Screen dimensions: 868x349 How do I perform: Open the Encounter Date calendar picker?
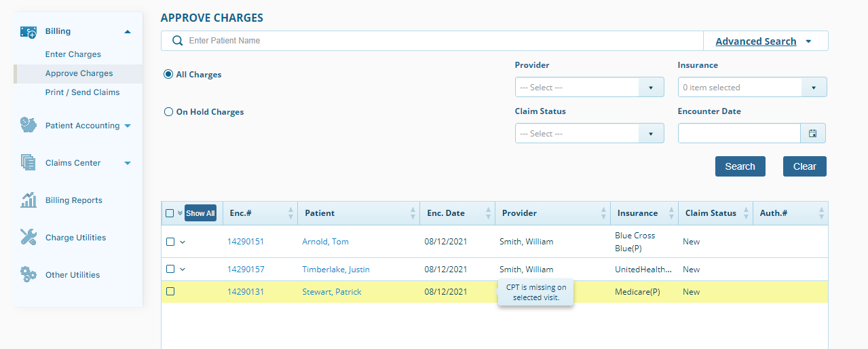[x=812, y=134]
